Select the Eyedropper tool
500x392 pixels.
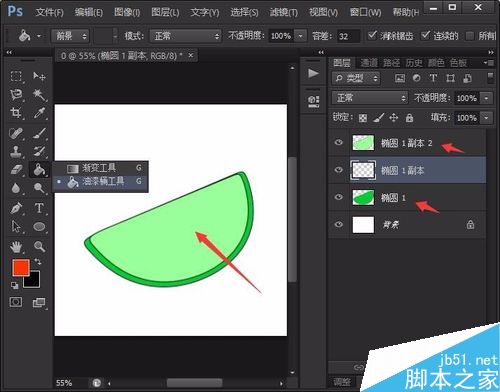tap(39, 113)
